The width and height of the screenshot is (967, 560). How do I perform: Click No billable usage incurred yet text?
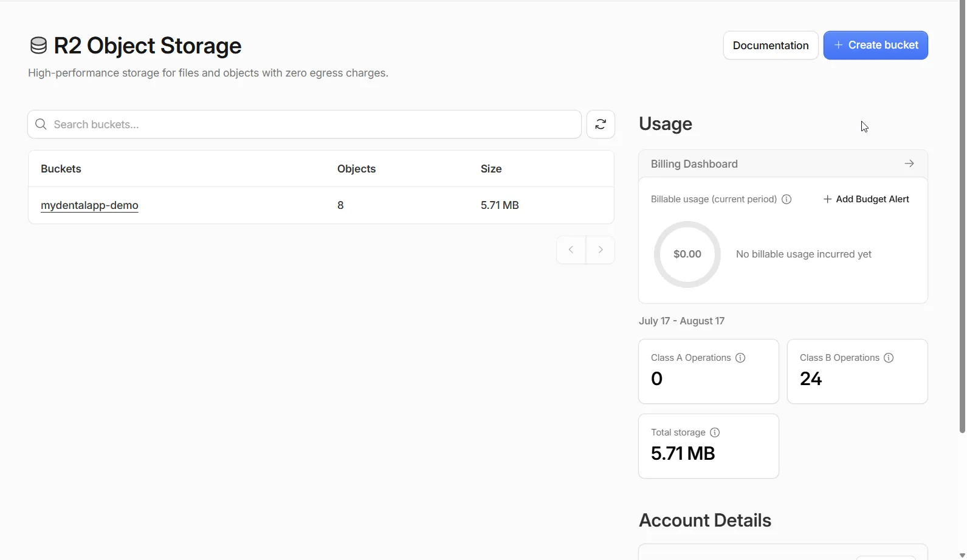[x=804, y=254]
